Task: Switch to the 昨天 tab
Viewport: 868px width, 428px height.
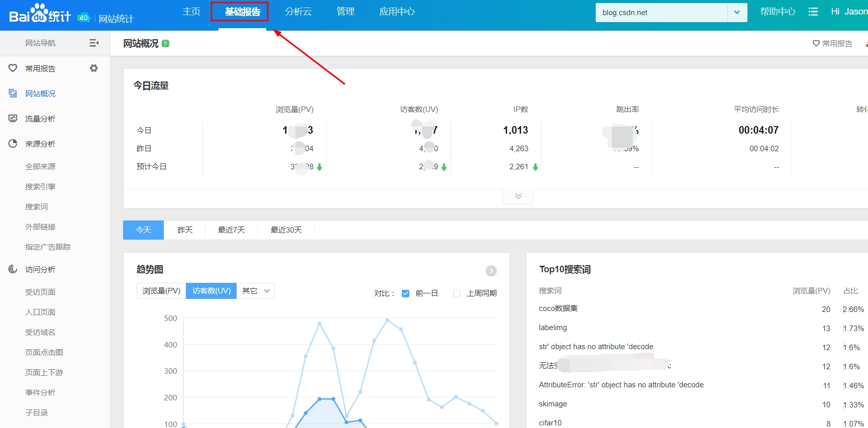Action: 185,230
